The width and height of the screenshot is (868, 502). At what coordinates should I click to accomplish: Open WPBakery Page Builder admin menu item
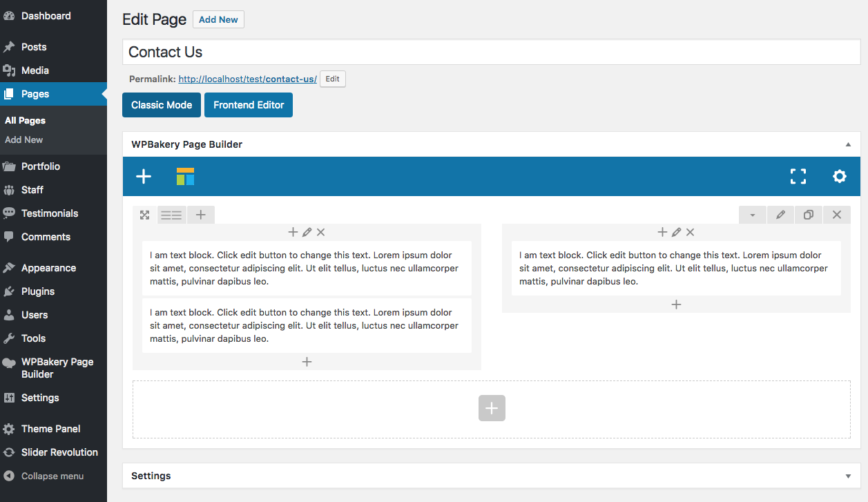pos(53,368)
